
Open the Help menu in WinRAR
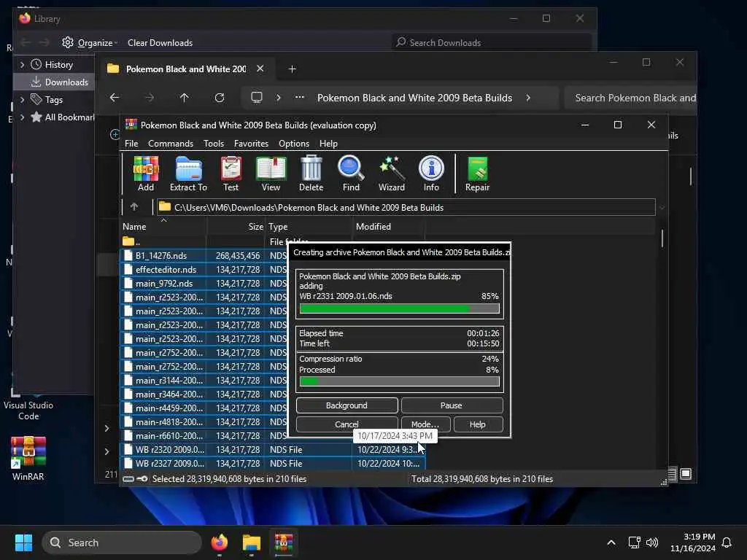[x=328, y=144]
